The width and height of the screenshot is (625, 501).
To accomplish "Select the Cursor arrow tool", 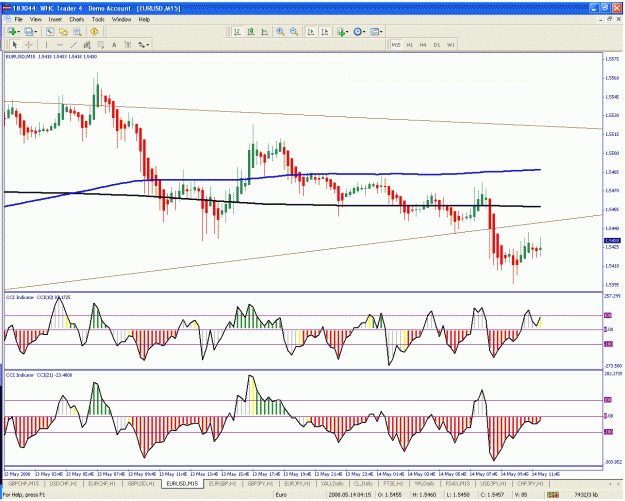I will click(x=15, y=45).
